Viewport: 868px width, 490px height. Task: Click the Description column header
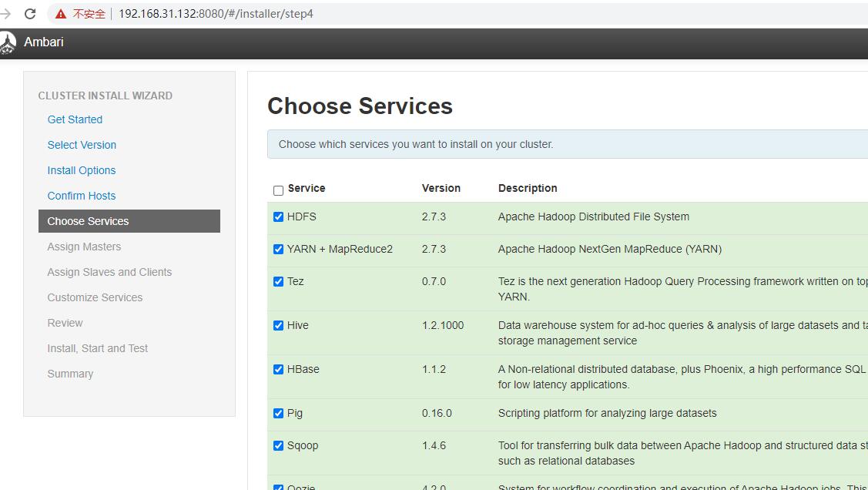click(528, 188)
